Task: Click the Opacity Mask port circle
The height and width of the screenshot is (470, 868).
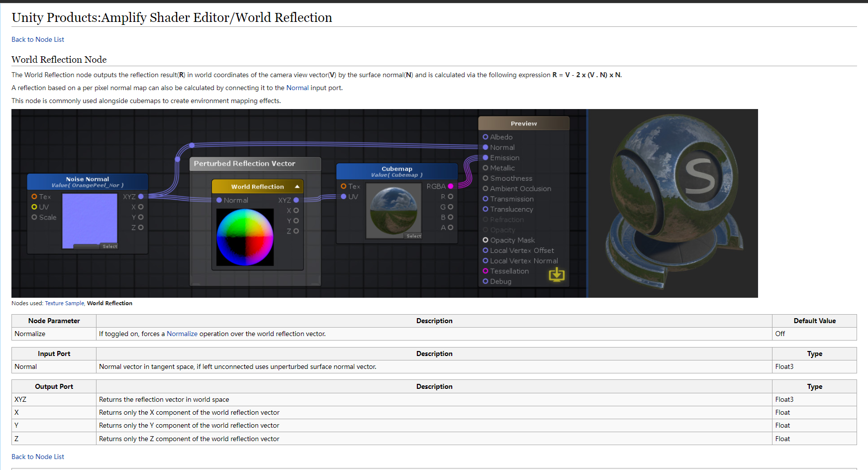Action: click(485, 240)
